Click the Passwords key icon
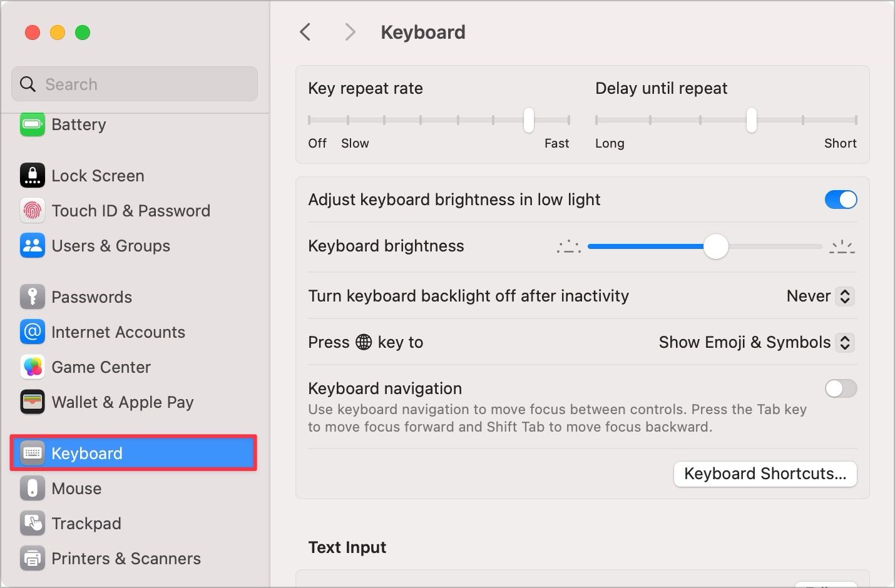 pyautogui.click(x=33, y=297)
